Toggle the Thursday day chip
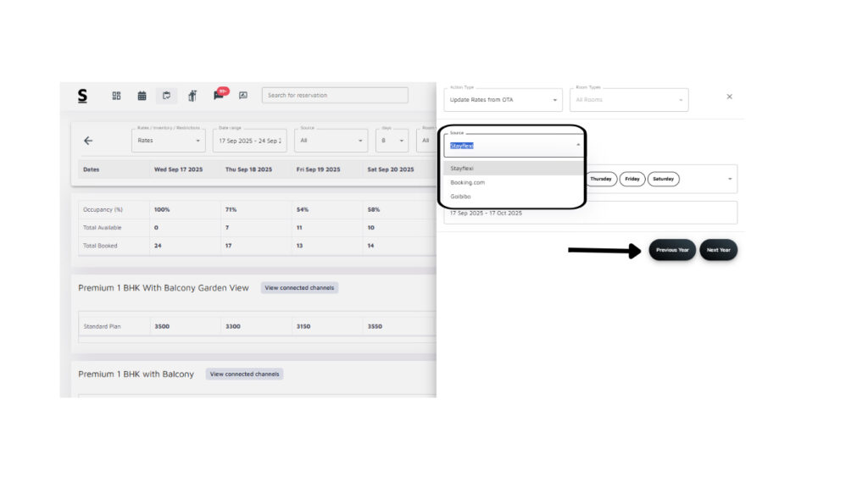Image resolution: width=868 pixels, height=488 pixels. click(601, 179)
